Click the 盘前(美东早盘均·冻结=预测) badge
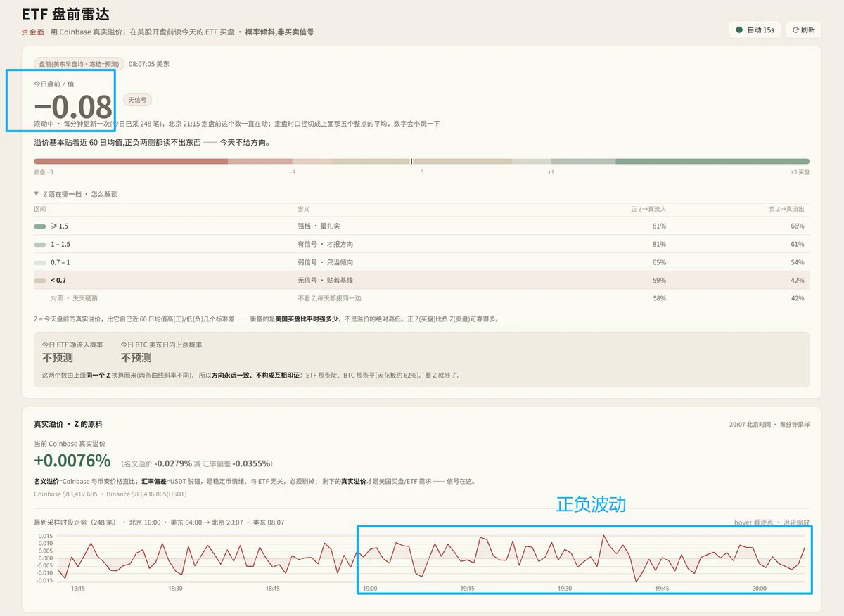 (x=79, y=64)
